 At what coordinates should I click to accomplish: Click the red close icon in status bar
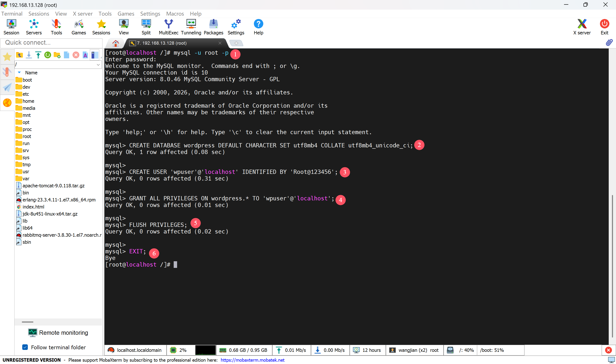pos(608,350)
